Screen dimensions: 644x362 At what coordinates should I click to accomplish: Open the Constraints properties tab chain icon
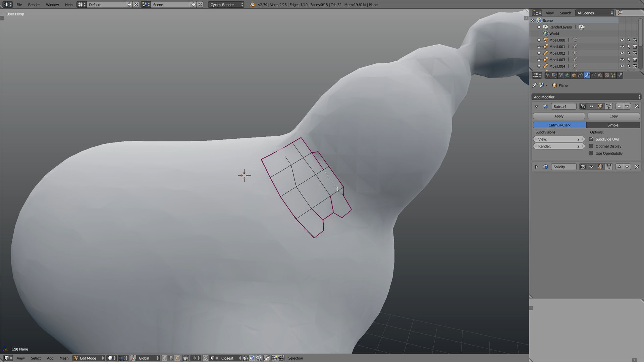pyautogui.click(x=580, y=75)
